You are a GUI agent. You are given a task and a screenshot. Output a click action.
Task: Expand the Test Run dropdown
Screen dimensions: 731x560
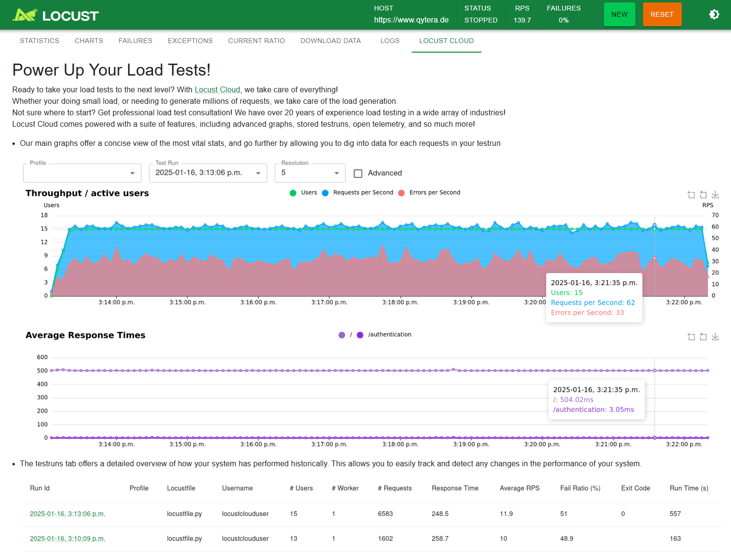[x=208, y=173]
